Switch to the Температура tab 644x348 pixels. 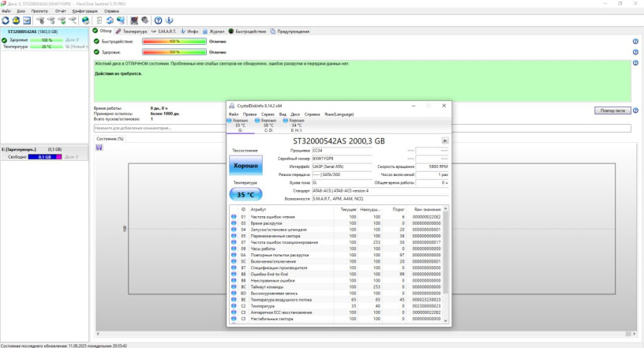[x=132, y=32]
